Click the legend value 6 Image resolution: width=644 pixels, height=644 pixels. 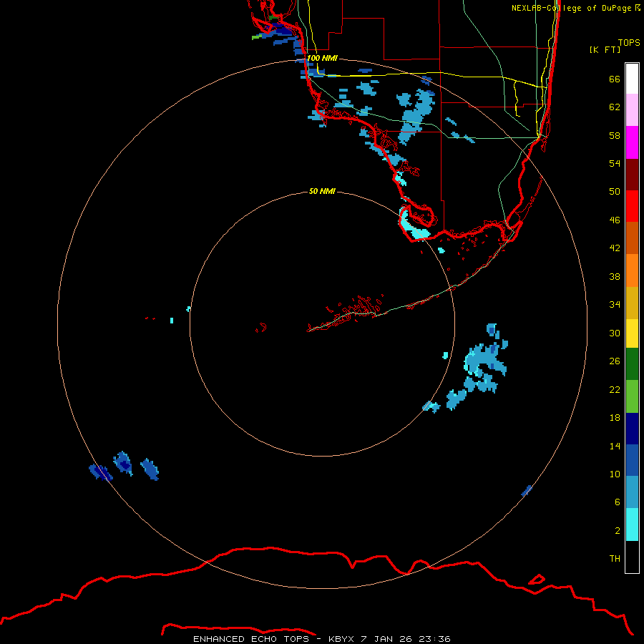618,502
